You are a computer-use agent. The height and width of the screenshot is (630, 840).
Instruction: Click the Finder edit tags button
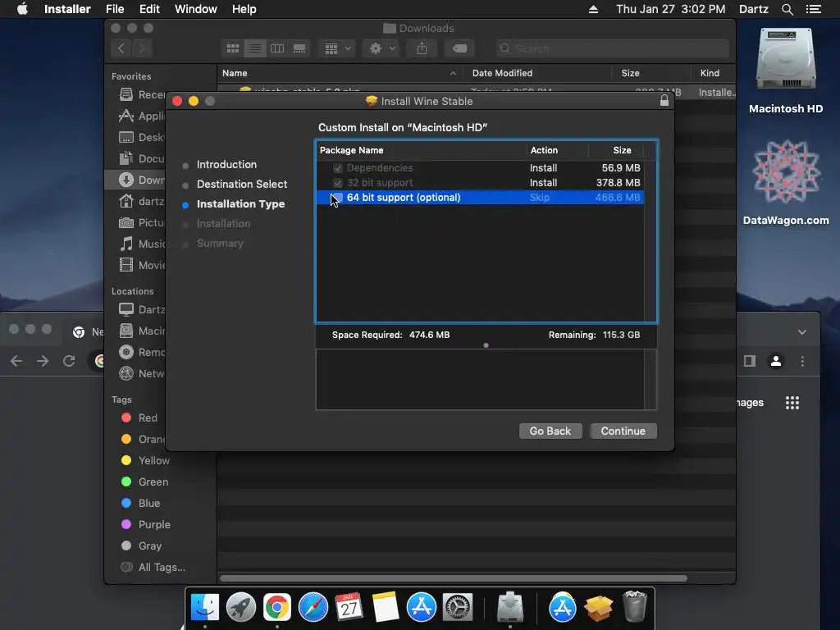tap(459, 48)
